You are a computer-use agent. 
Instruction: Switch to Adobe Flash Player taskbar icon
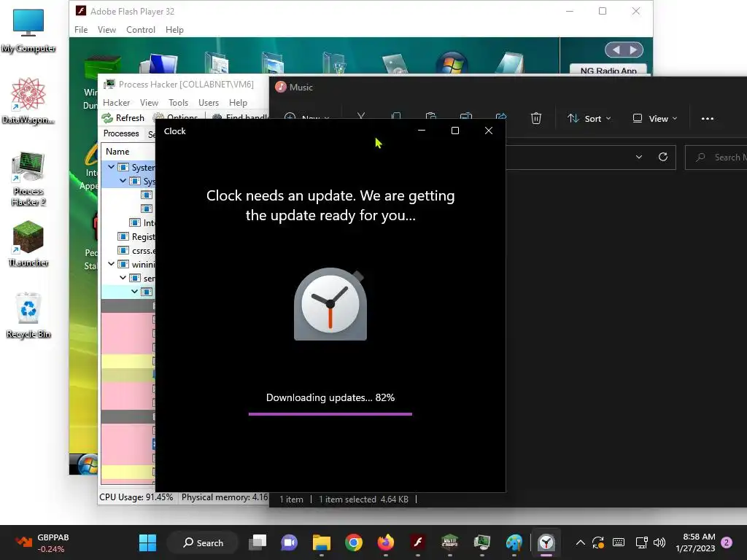(418, 542)
